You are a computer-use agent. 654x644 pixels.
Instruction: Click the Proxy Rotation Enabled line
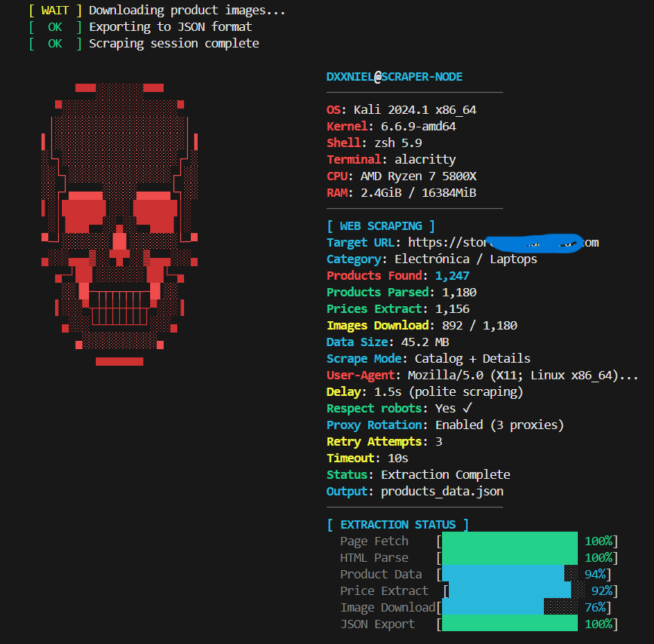click(445, 425)
